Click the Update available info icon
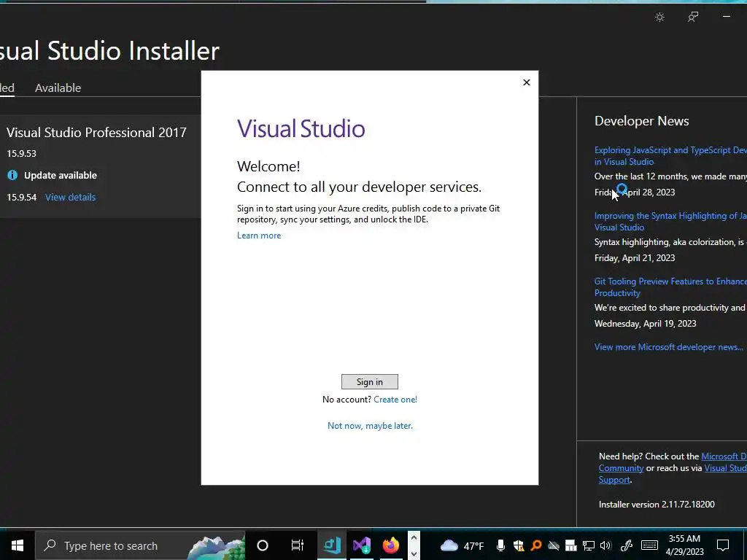Viewport: 747px width, 560px height. (12, 175)
